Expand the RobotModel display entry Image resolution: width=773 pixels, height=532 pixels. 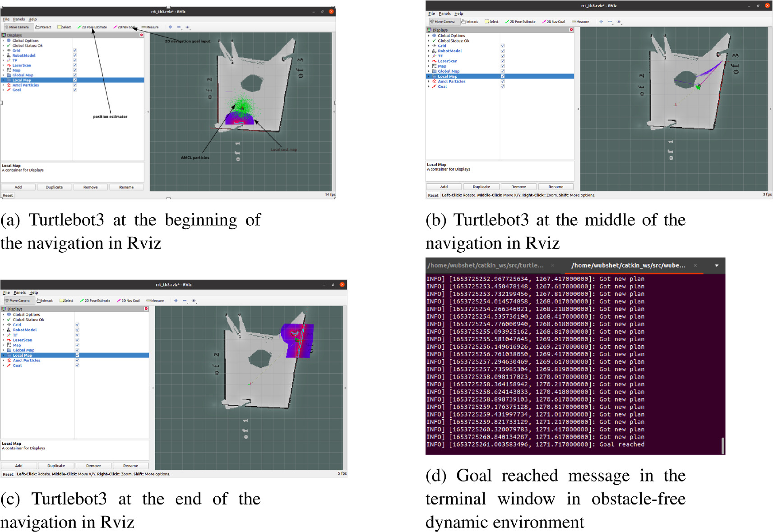[4, 56]
